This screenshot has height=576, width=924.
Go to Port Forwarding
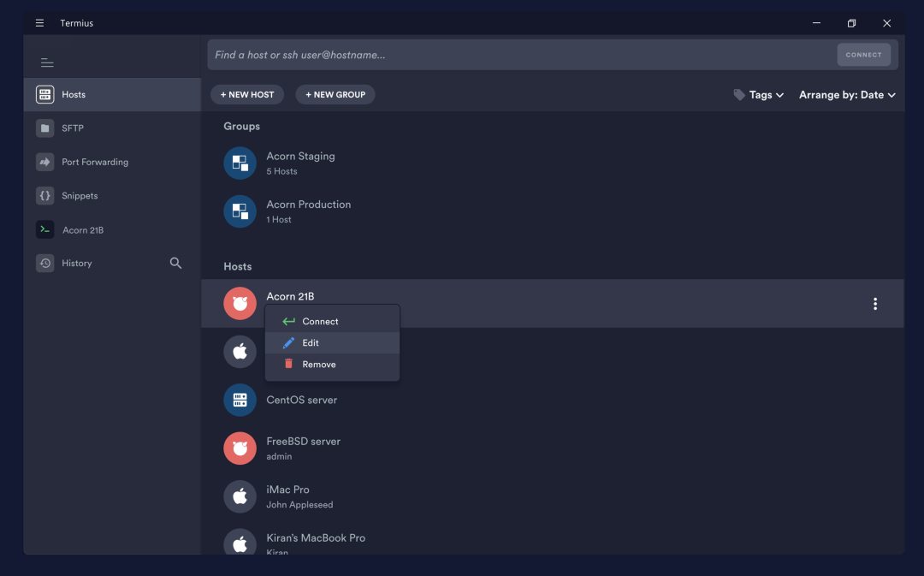pyautogui.click(x=94, y=162)
